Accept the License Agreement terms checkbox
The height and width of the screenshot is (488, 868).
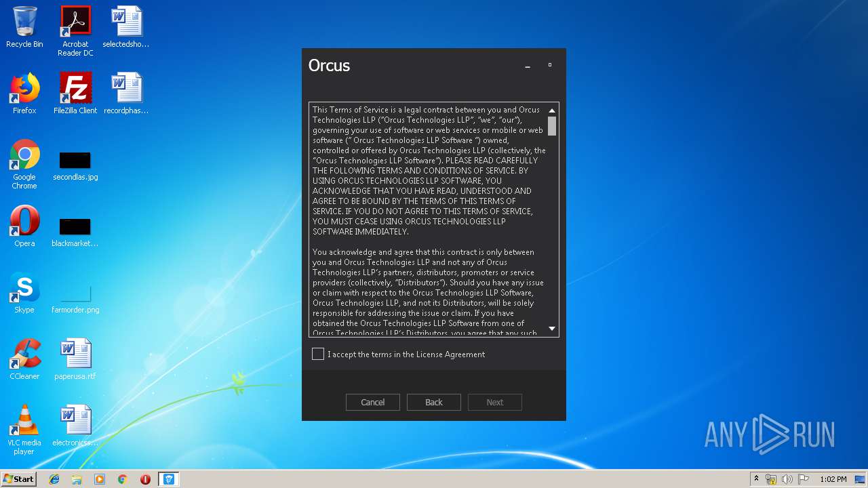click(318, 354)
